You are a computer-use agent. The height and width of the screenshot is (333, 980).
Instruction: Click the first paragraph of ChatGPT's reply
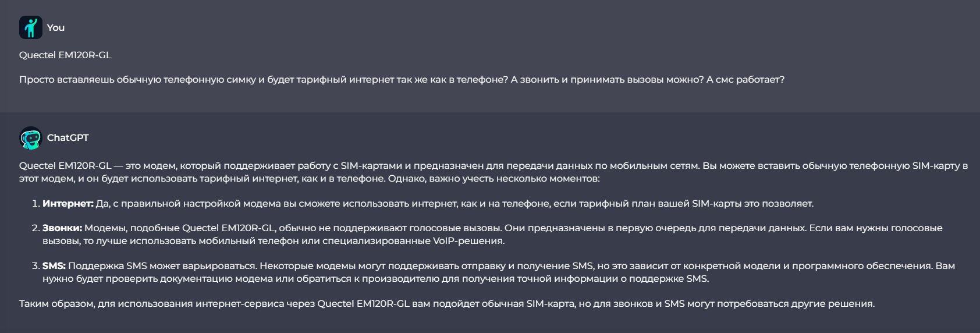(x=493, y=172)
